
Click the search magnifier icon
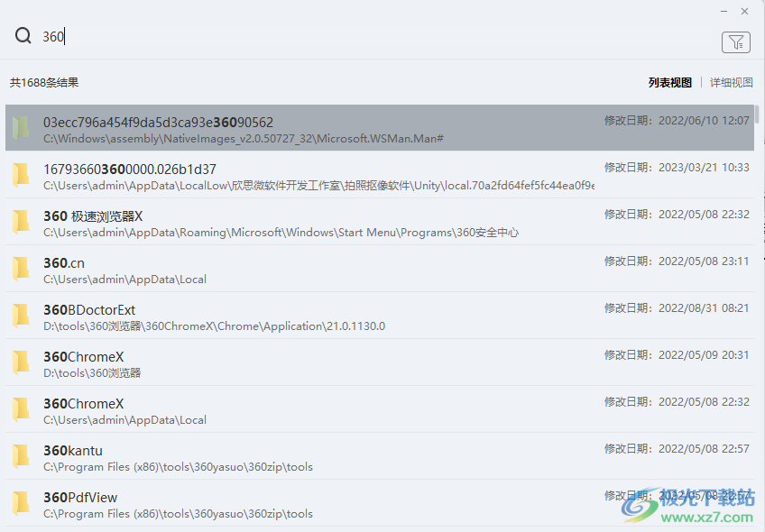coord(23,35)
